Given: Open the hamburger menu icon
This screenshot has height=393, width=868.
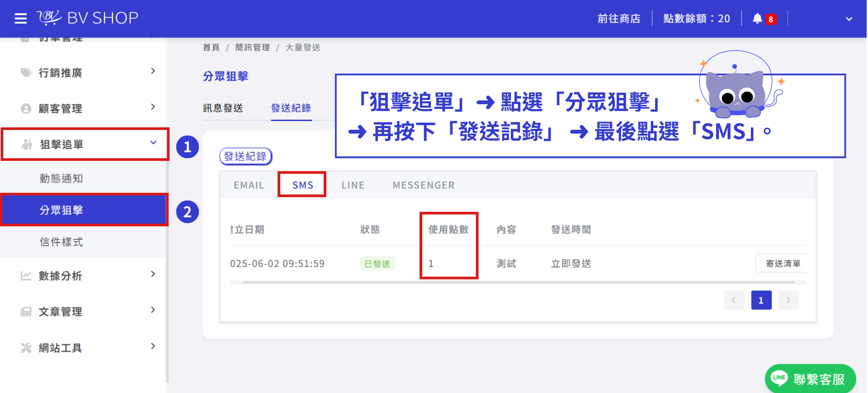Looking at the screenshot, I should 20,19.
